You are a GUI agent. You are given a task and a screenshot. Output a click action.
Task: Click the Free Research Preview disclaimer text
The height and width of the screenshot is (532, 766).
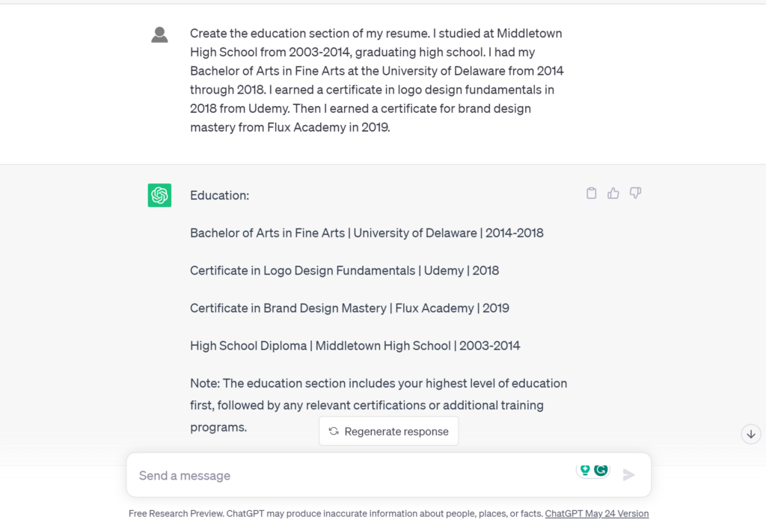tap(336, 513)
